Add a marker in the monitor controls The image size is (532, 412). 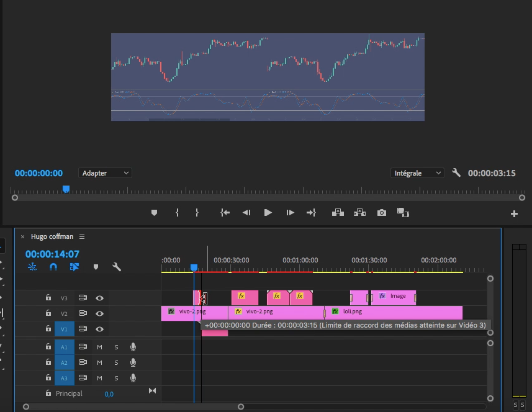(x=155, y=213)
